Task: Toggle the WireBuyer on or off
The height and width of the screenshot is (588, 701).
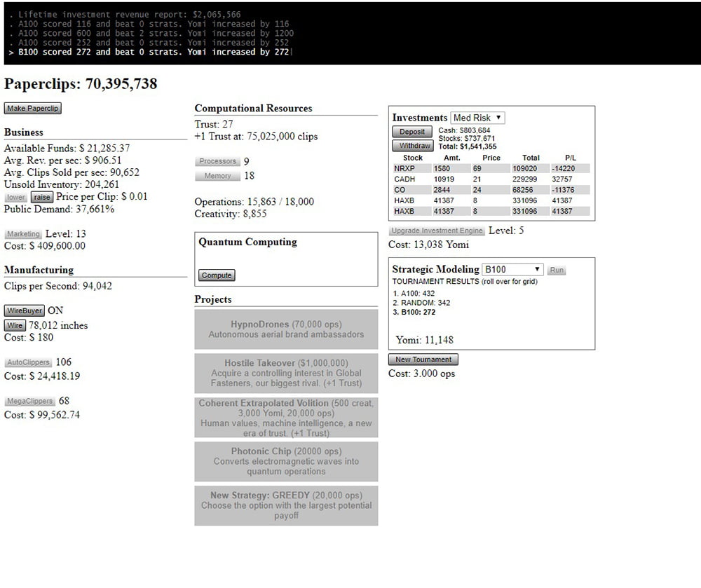Action: [25, 310]
